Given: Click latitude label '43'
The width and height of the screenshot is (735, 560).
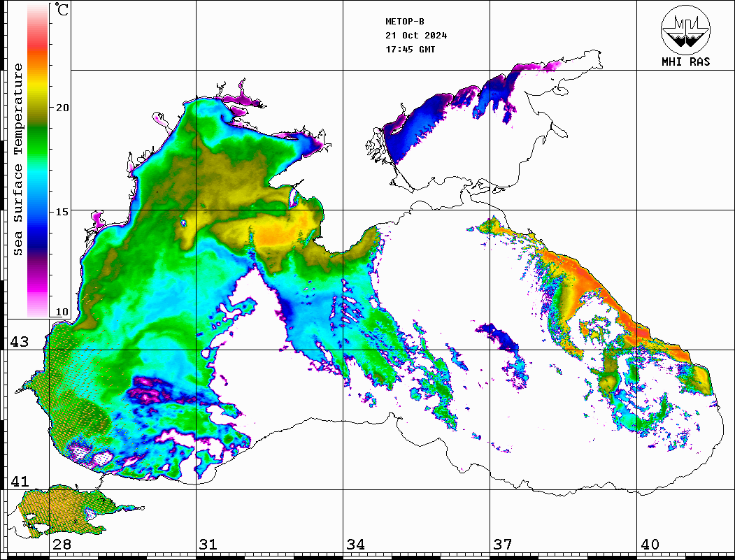Looking at the screenshot, I should tap(20, 342).
